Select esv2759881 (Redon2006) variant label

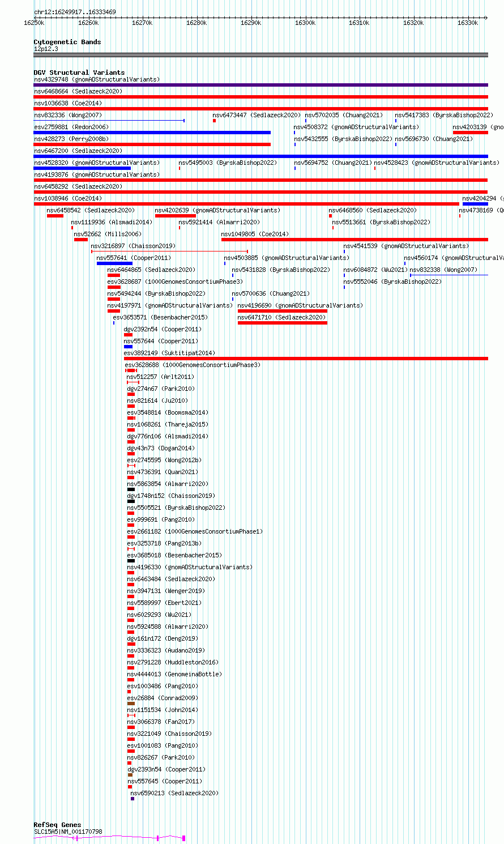coord(71,127)
